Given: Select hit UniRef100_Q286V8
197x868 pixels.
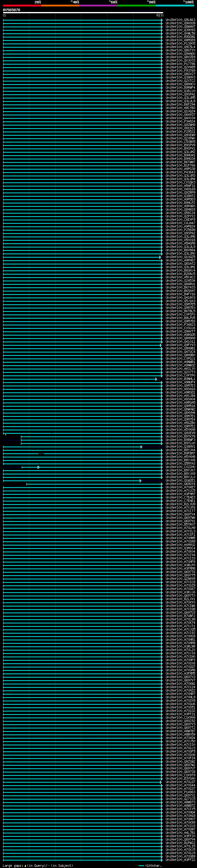Looking at the screenshot, I should [x=180, y=579].
